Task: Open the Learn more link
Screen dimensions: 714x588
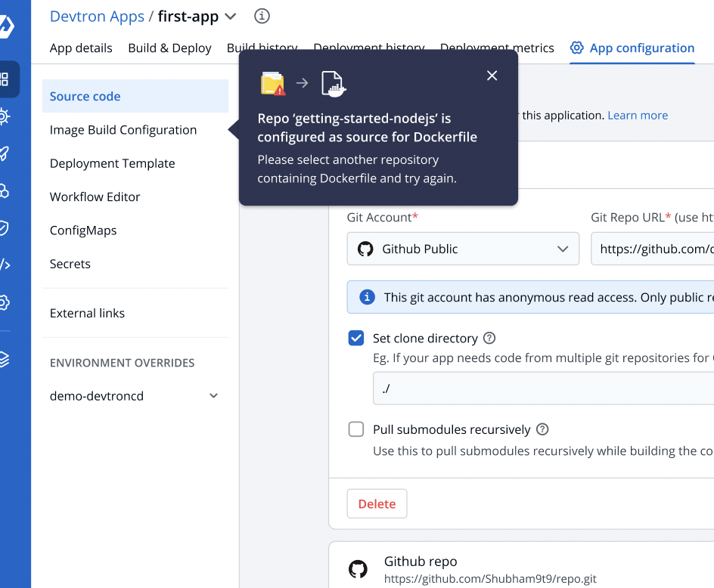Action: tap(638, 115)
